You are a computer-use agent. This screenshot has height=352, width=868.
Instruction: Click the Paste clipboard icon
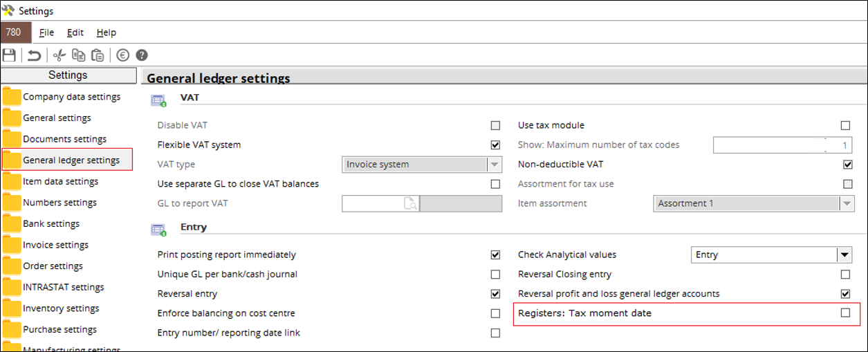coord(98,55)
